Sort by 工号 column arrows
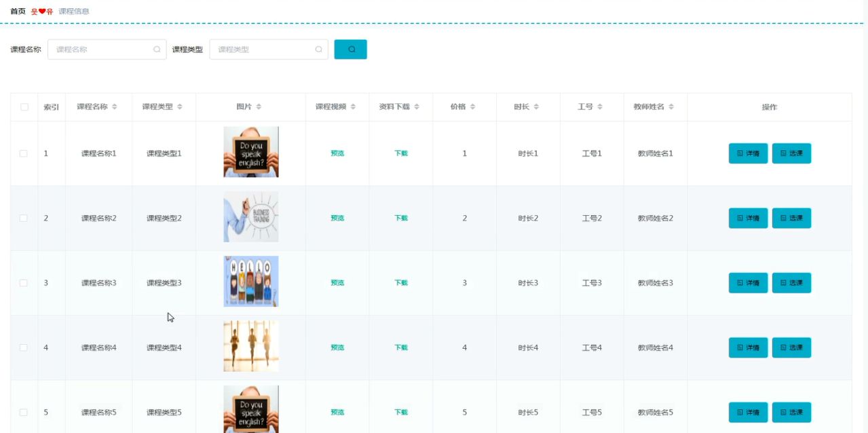Viewport: 868px width, 433px height. coord(600,107)
